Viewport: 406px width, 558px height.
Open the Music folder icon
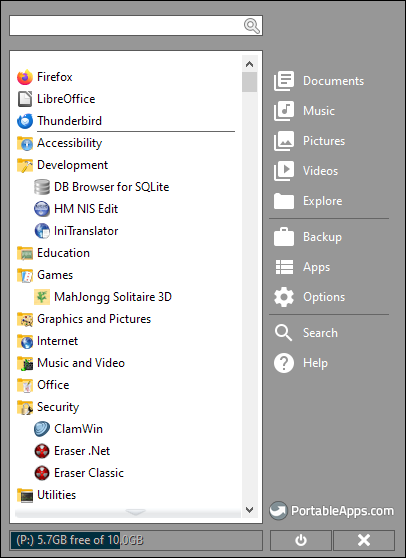tap(284, 111)
